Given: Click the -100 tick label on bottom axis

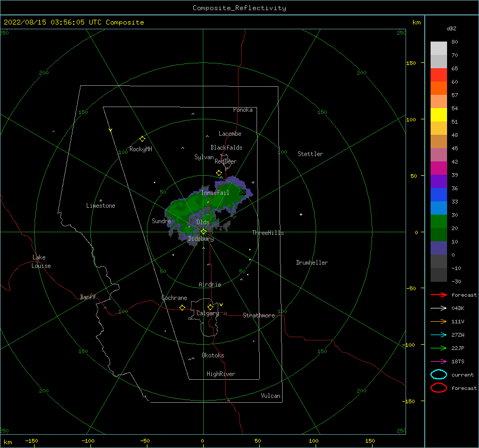Looking at the screenshot, I should [88, 441].
